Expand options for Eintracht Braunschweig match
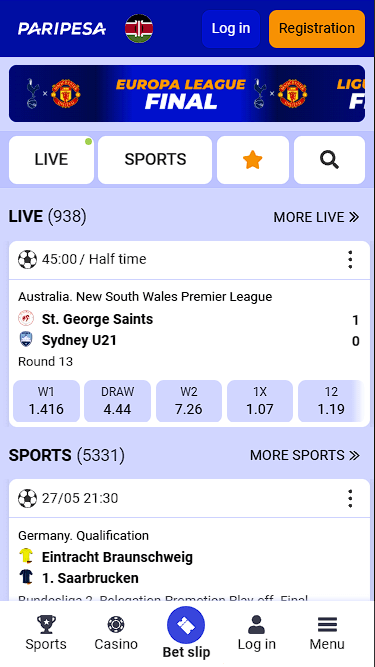Viewport: 375px width, 667px height. (350, 498)
